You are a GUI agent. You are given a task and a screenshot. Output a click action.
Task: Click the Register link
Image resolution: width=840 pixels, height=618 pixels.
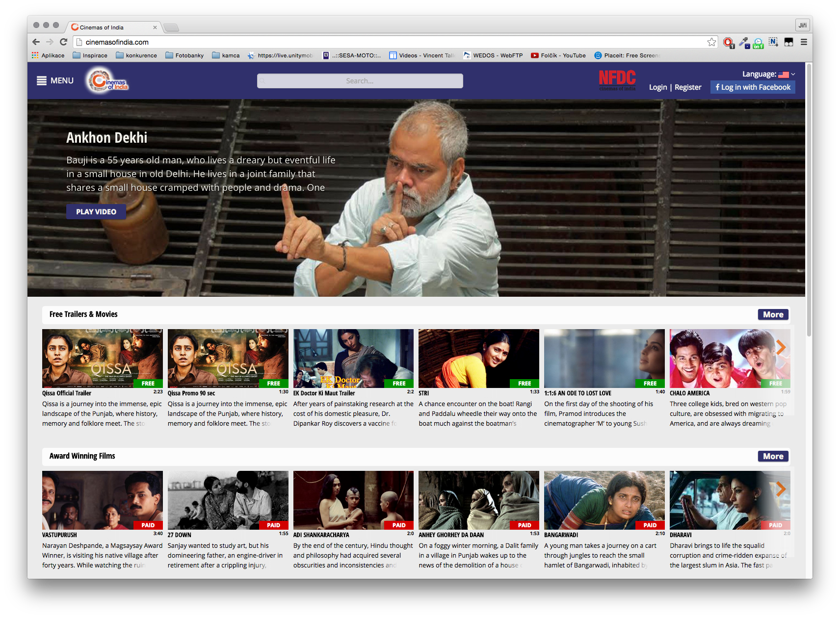pyautogui.click(x=688, y=87)
